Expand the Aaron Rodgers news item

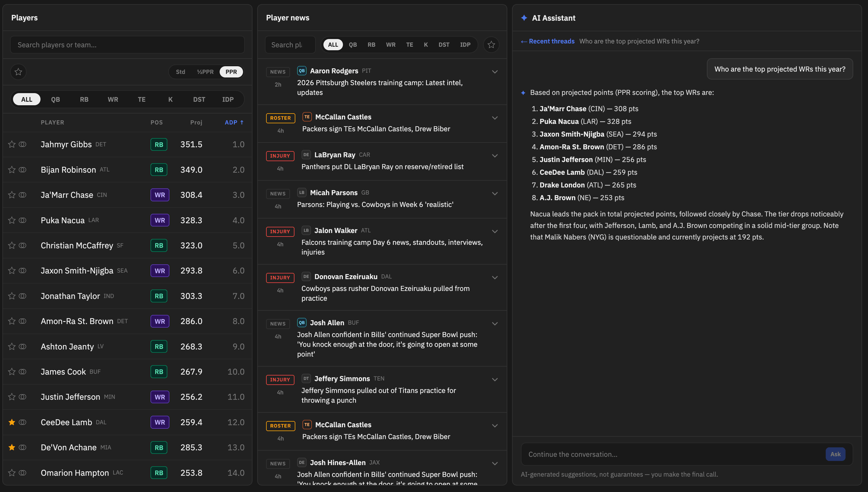(495, 72)
